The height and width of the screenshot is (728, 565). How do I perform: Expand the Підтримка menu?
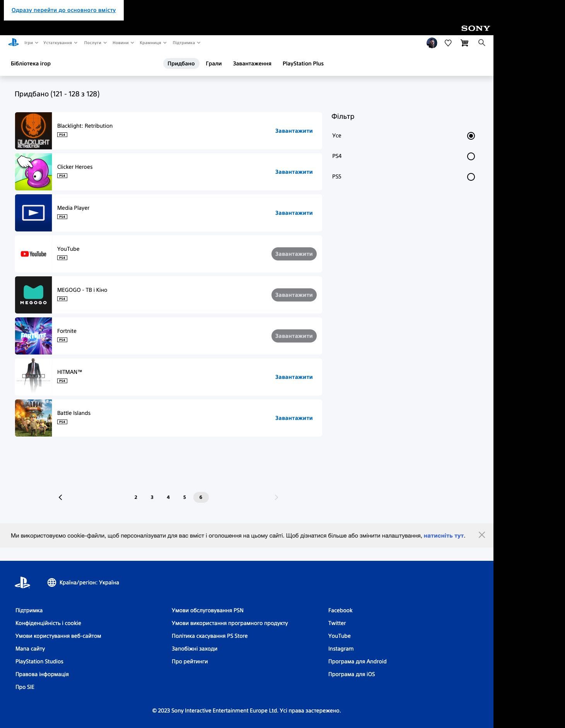[x=186, y=43]
